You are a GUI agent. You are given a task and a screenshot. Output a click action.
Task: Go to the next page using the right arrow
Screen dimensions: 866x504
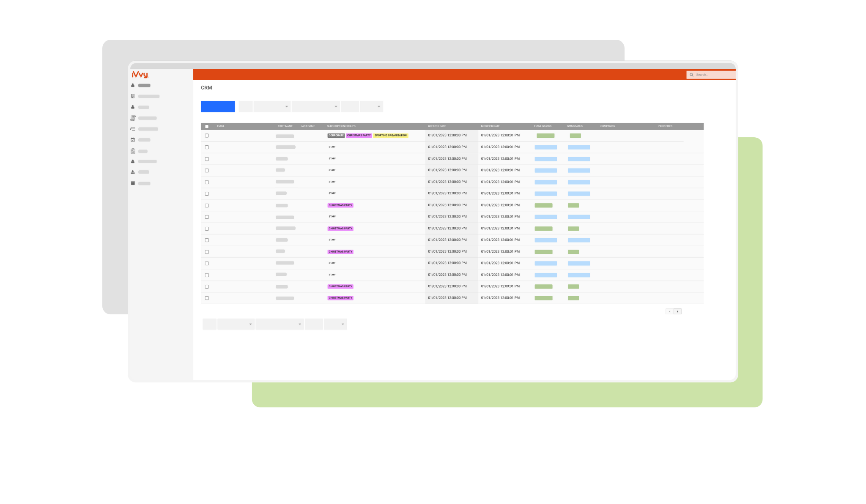(x=678, y=311)
